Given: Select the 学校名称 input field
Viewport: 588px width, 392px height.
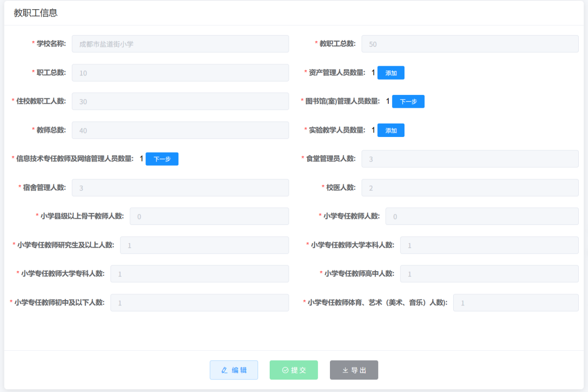Looking at the screenshot, I should click(x=180, y=44).
